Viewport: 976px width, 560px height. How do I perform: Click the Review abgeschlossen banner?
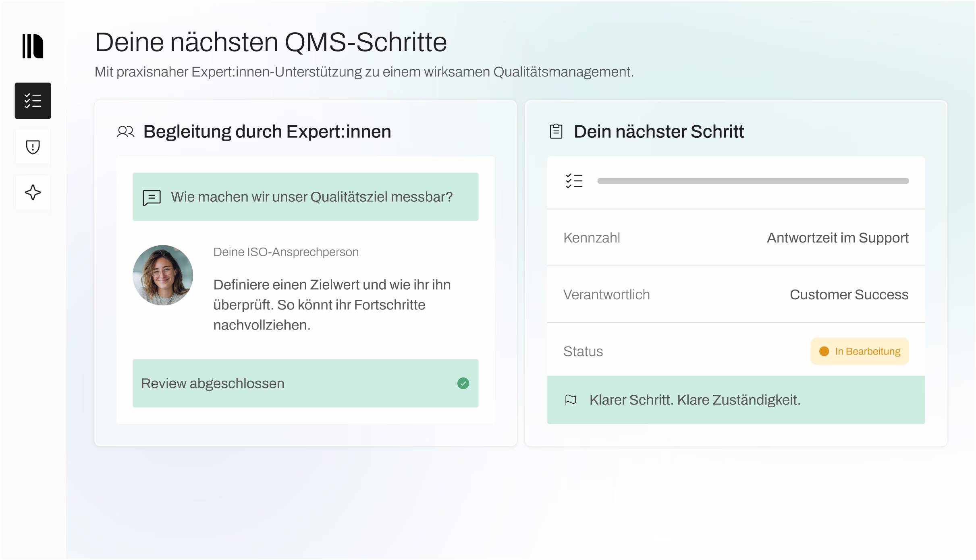click(x=305, y=383)
